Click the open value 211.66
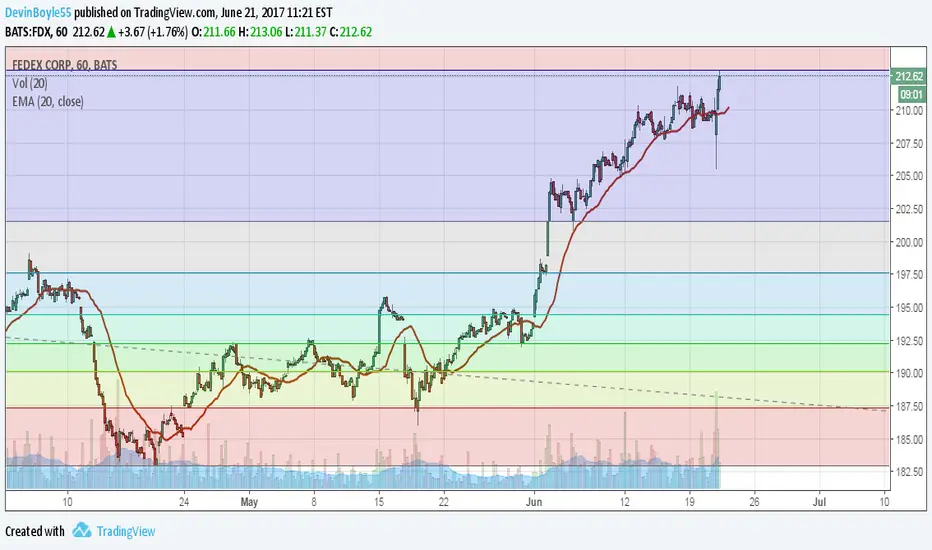Screen dimensions: 932x550 pos(219,32)
